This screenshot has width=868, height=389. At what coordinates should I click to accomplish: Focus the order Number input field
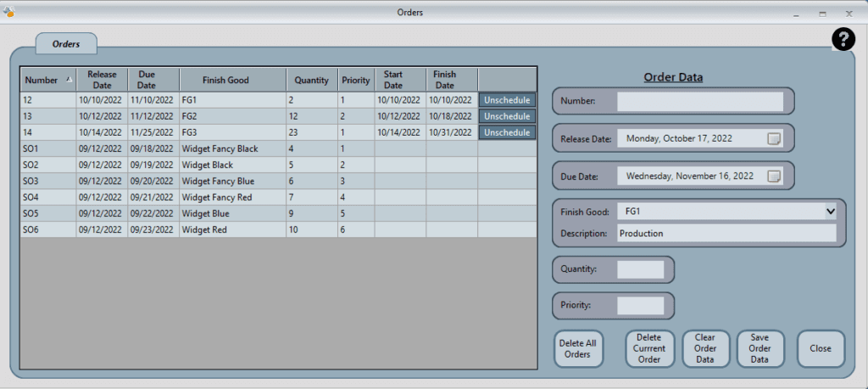pyautogui.click(x=699, y=102)
